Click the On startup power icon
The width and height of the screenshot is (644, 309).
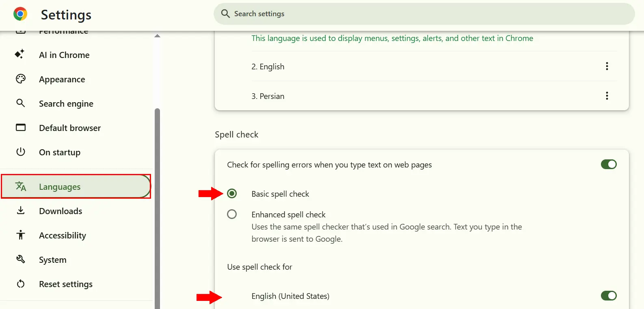pos(21,152)
